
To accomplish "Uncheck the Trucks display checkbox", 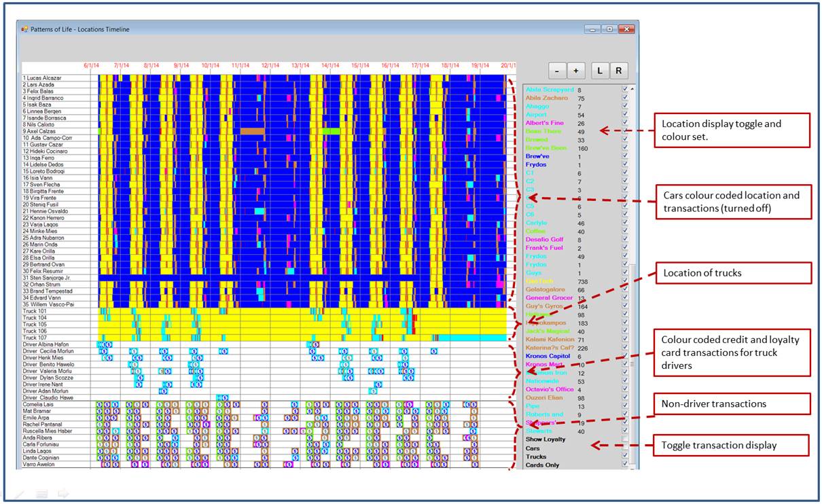I will pos(625,456).
